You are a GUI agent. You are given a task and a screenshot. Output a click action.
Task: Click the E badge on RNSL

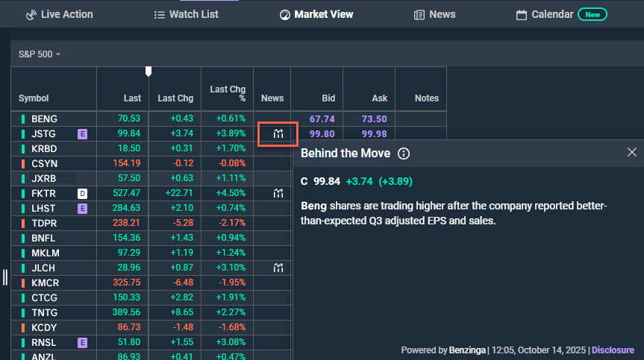(x=83, y=342)
